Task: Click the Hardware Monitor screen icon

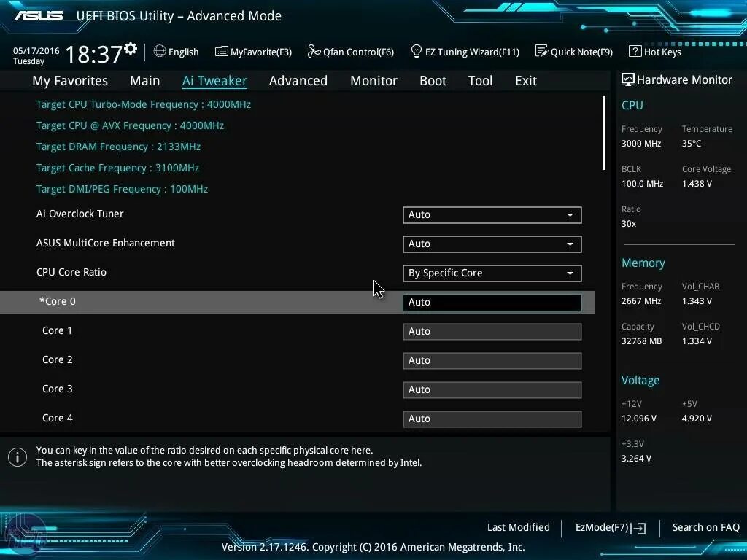Action: [628, 79]
